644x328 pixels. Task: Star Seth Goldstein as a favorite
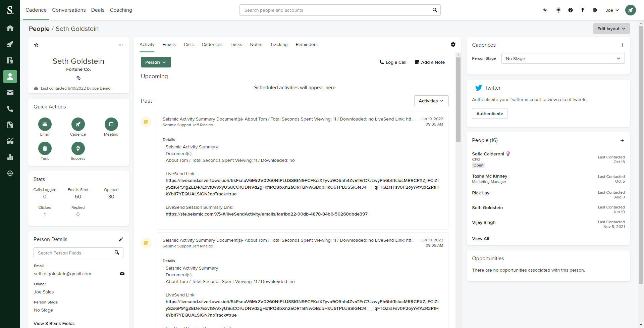pos(36,45)
